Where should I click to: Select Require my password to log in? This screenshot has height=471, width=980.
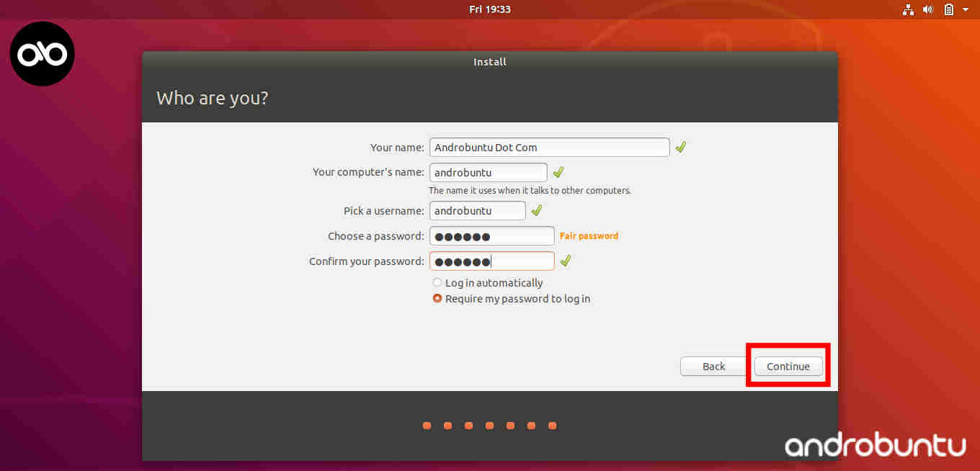click(437, 298)
